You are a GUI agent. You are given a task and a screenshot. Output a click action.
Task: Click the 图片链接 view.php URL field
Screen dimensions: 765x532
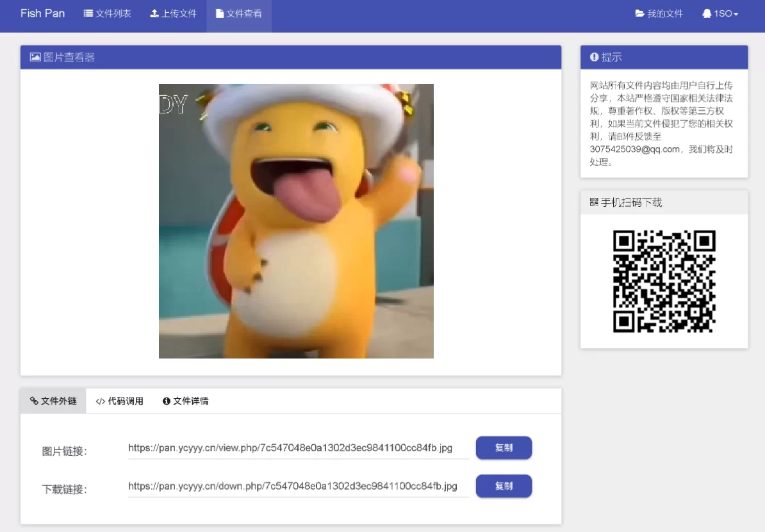pyautogui.click(x=298, y=448)
